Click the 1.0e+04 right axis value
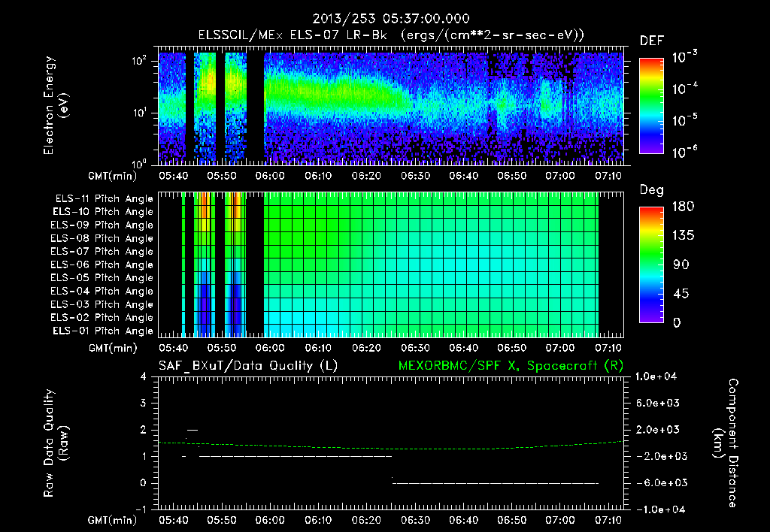Screen dimensions: 770x532 (656, 376)
